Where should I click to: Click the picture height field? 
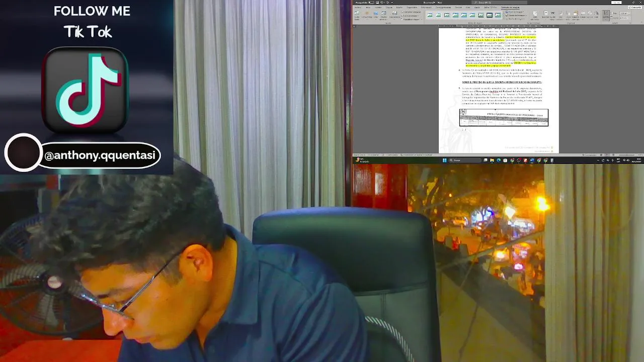pyautogui.click(x=625, y=13)
